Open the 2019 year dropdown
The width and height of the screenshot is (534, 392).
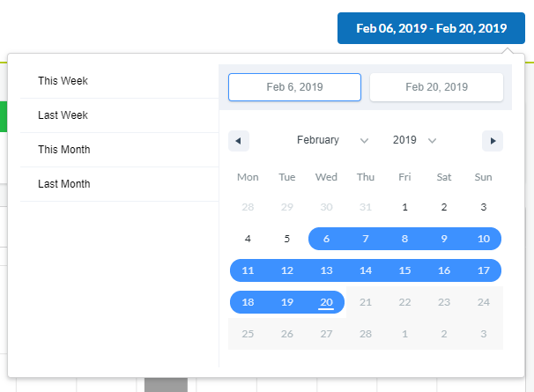[x=414, y=140]
